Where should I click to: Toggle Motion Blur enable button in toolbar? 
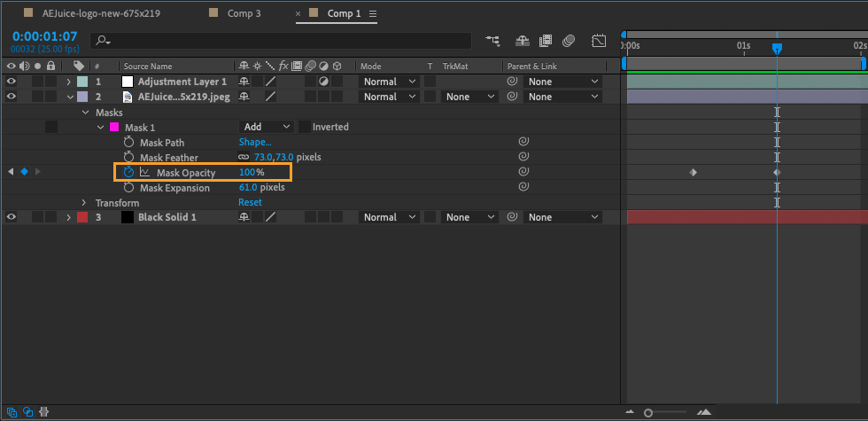[x=570, y=41]
